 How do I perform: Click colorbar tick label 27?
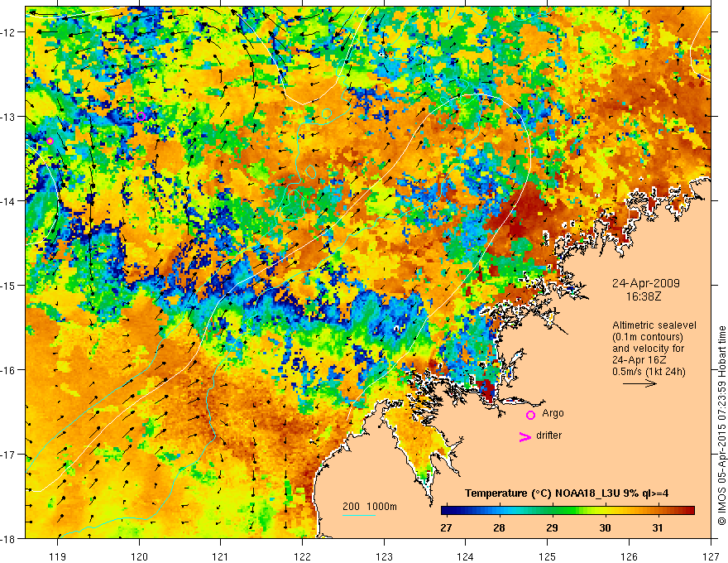tap(446, 527)
